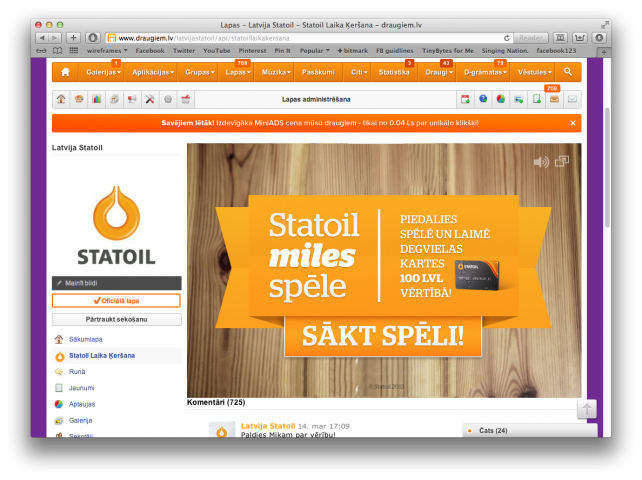Click the tools icon in page admin toolbar
The height and width of the screenshot is (480, 642).
coord(150,99)
